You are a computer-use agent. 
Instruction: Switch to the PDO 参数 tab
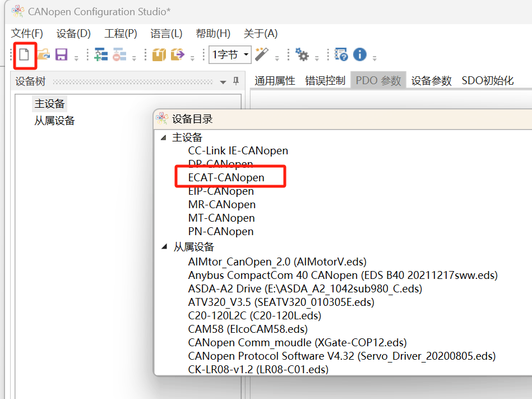point(378,80)
